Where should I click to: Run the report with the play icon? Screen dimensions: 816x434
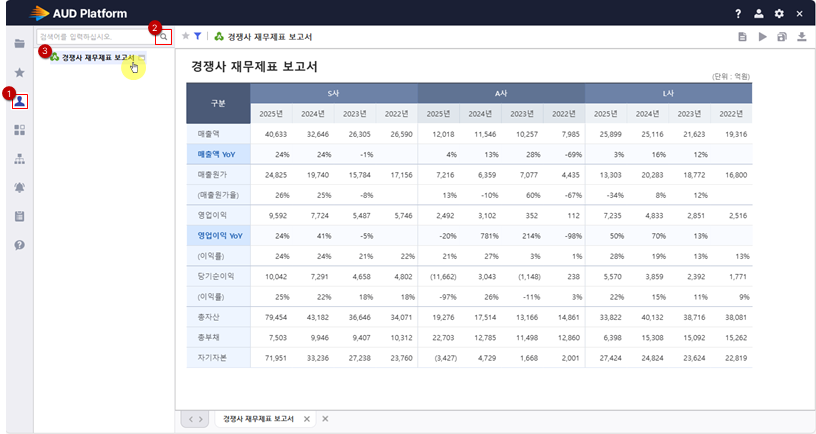coord(763,37)
